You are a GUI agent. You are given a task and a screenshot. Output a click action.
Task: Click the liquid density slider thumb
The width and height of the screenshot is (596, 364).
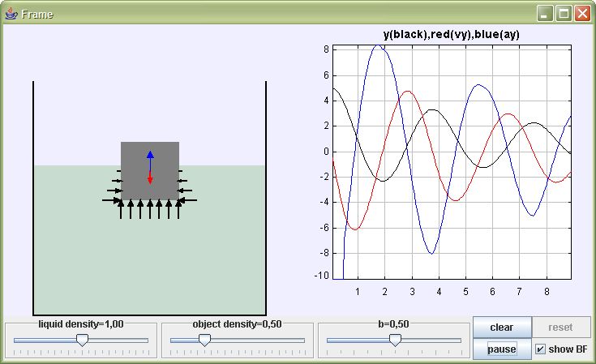click(82, 340)
